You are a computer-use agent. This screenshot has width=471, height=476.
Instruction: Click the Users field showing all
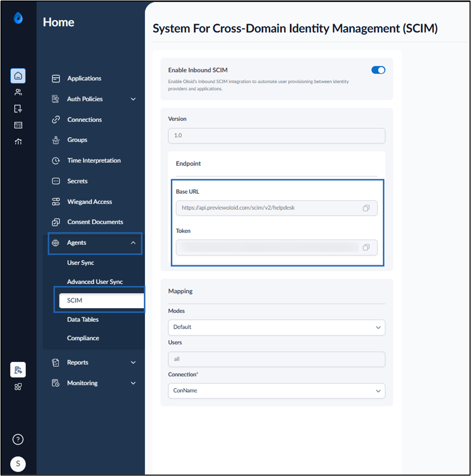276,359
